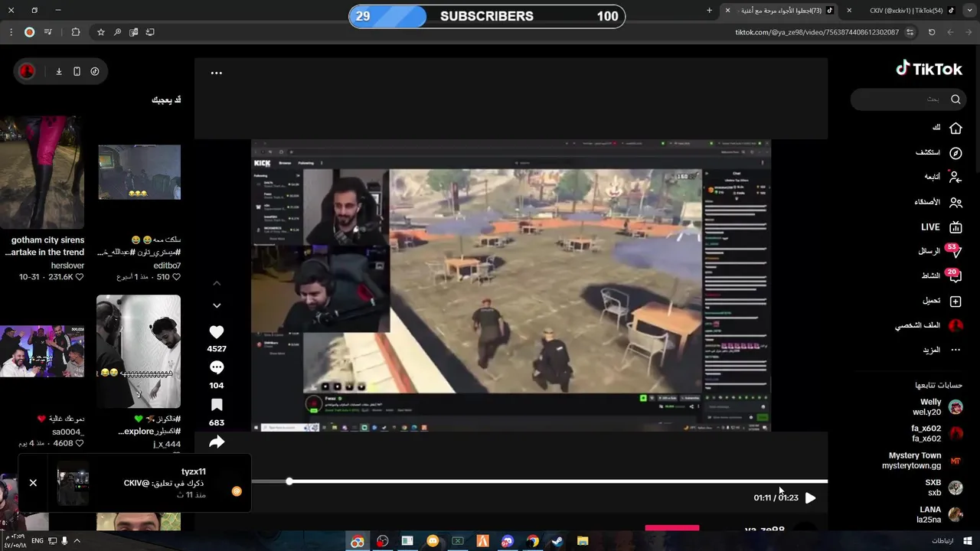Dismiss the tyzx11 mention notification
The image size is (980, 551).
click(33, 483)
